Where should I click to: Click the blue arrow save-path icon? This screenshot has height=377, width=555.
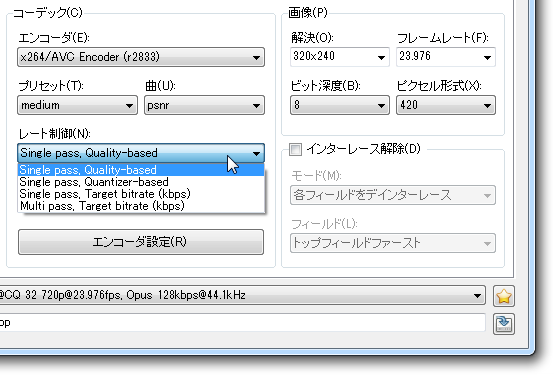(x=504, y=324)
